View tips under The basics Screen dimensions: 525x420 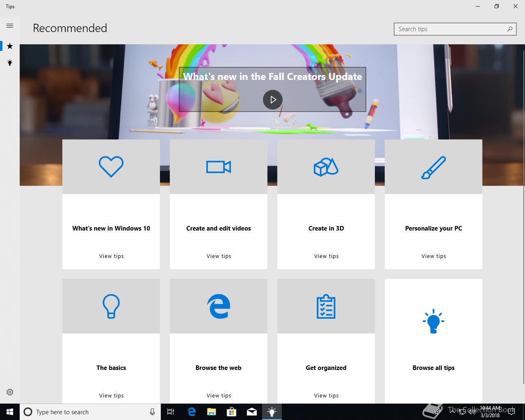[x=111, y=395]
